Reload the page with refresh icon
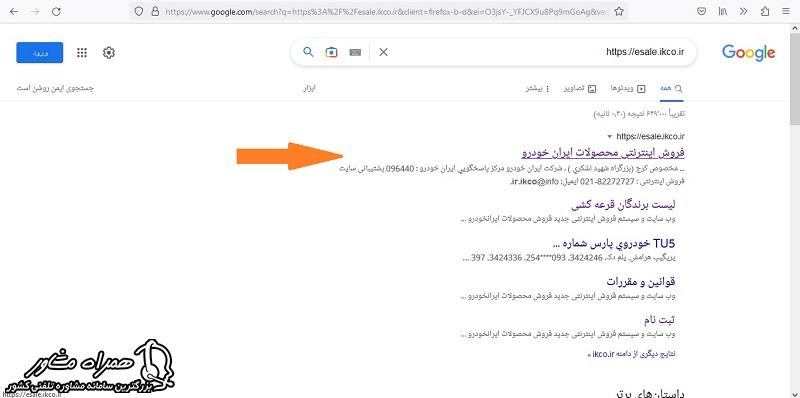The width and height of the screenshot is (800, 398). [56, 11]
